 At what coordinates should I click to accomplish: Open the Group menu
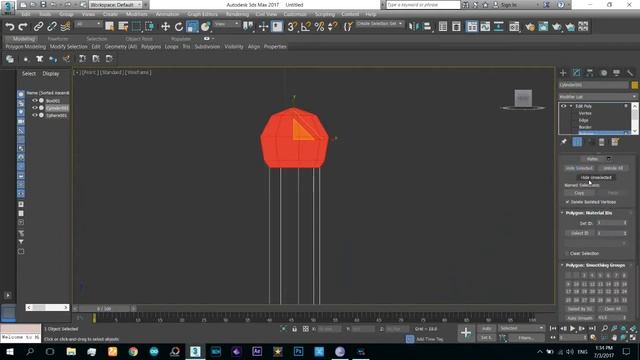coord(66,14)
